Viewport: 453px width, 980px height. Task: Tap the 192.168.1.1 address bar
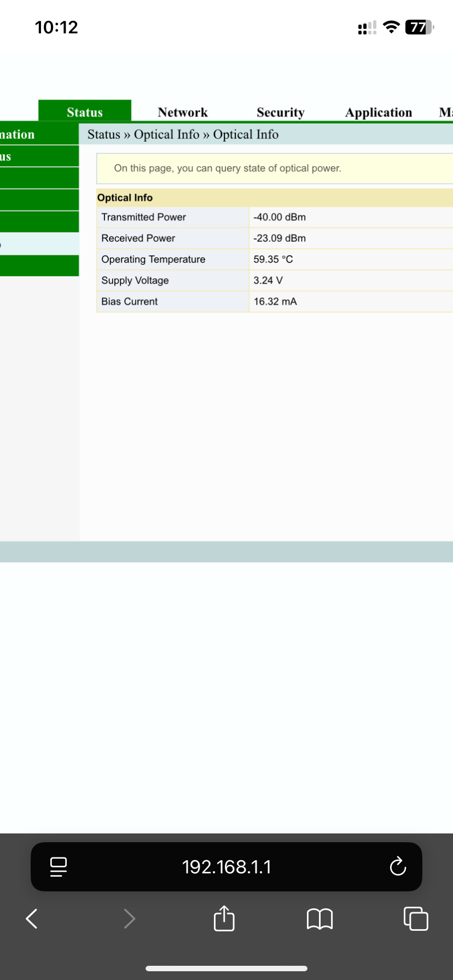226,866
